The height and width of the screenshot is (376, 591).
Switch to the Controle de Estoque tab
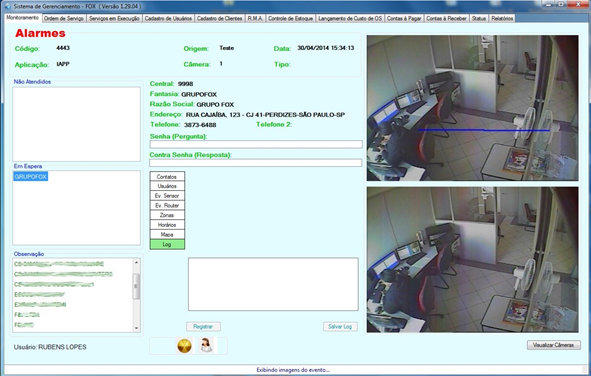[x=291, y=18]
